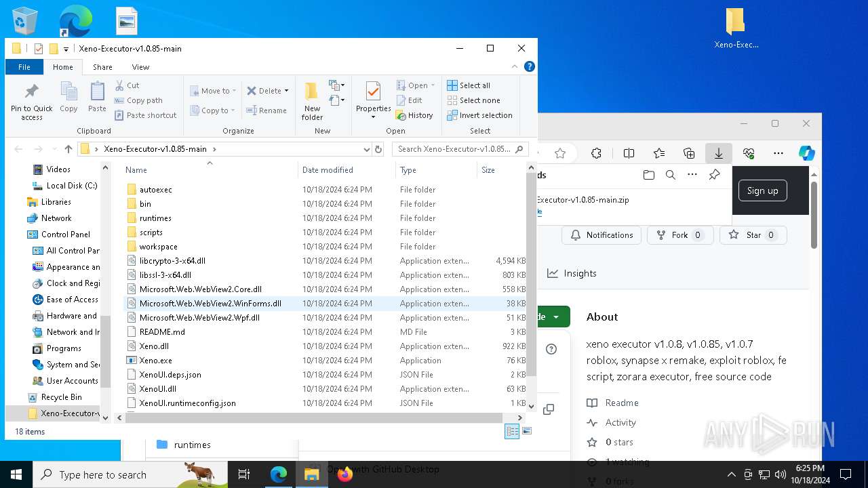This screenshot has height=488, width=868.
Task: Open the GitHub Insights tab
Action: 572,273
